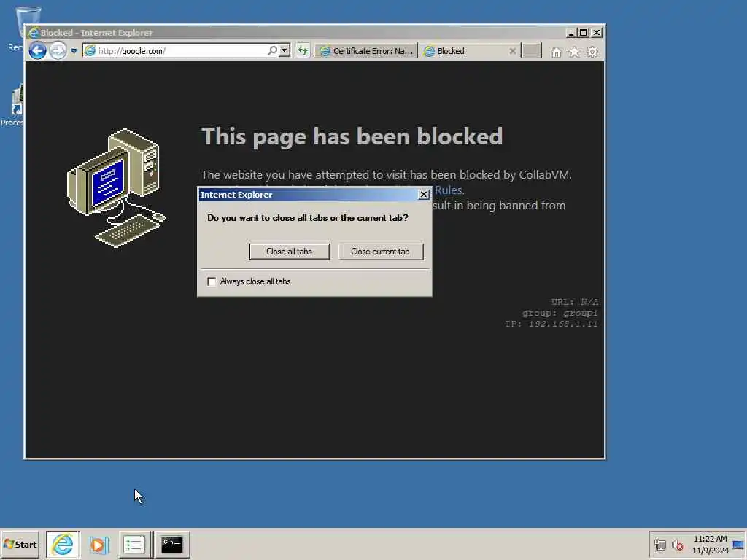Screen dimensions: 747x560
Task: Click the Forward navigation arrow
Action: tap(58, 50)
